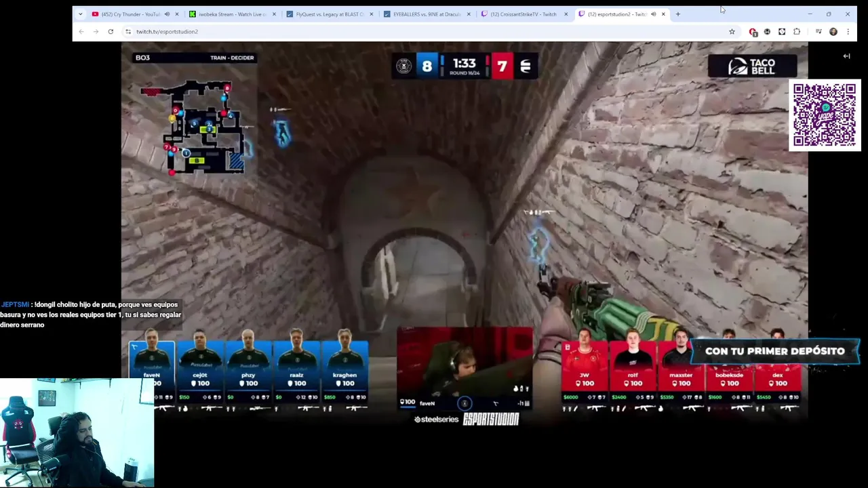Open the media controls toolbar button
The image size is (868, 488).
click(x=818, y=32)
